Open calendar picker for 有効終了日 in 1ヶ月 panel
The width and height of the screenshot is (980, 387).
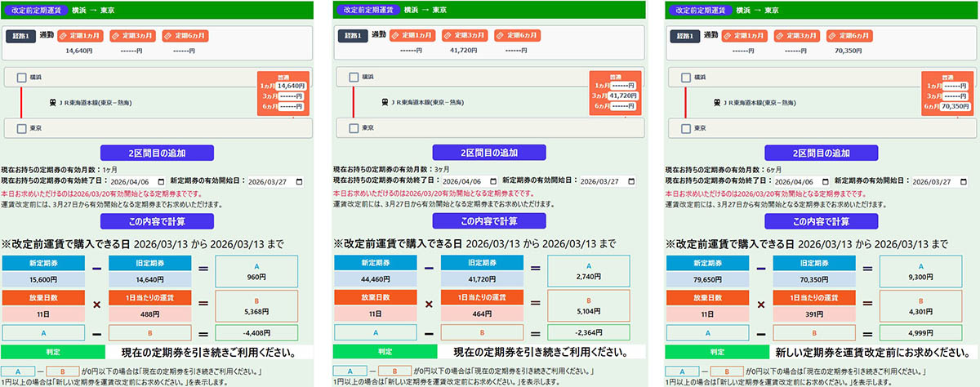pos(159,181)
